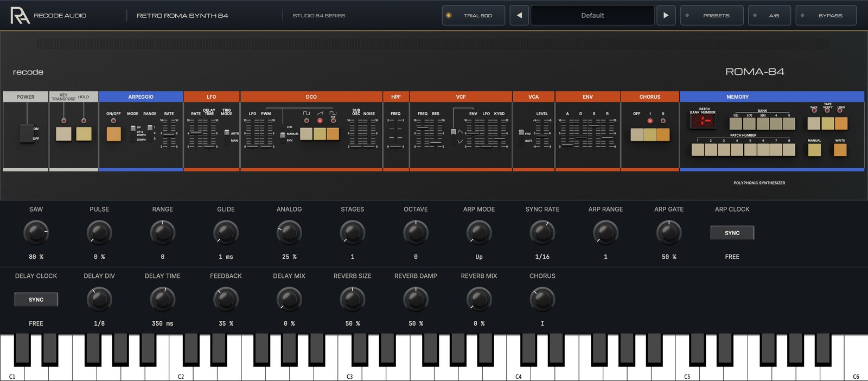Enable the DCO sawtooth waveform button

tap(319, 134)
